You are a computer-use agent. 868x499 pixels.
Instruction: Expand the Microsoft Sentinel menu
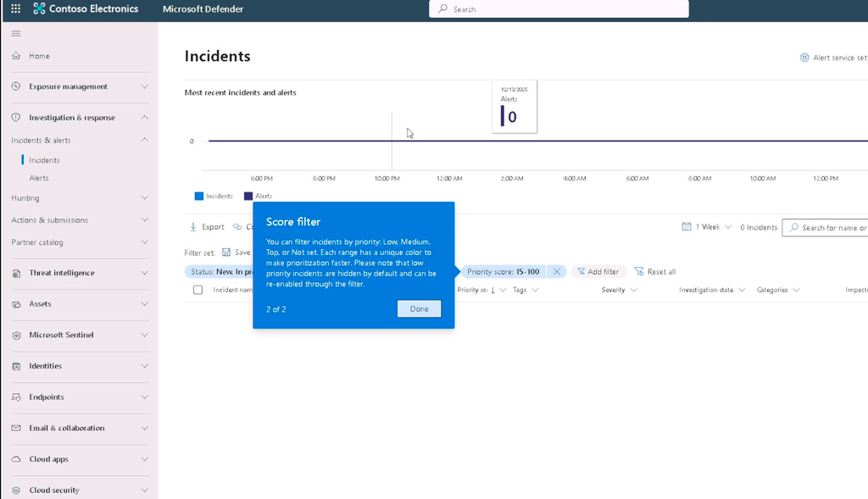tap(80, 335)
